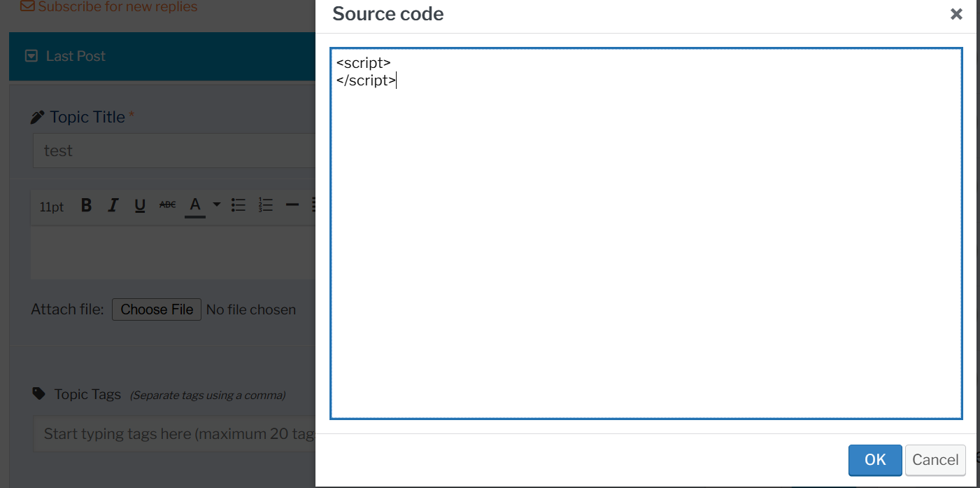Click the strikethrough ABC icon

167,205
